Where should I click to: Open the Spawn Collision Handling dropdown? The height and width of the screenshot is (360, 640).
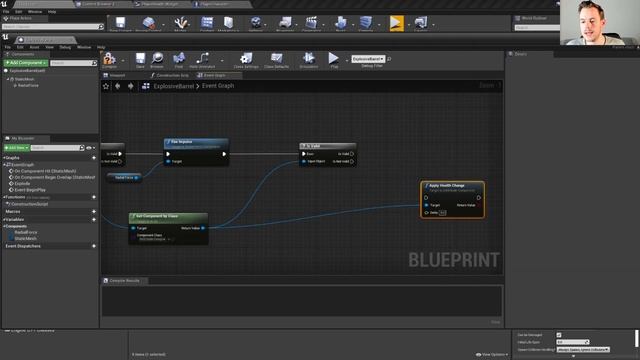[x=583, y=350]
